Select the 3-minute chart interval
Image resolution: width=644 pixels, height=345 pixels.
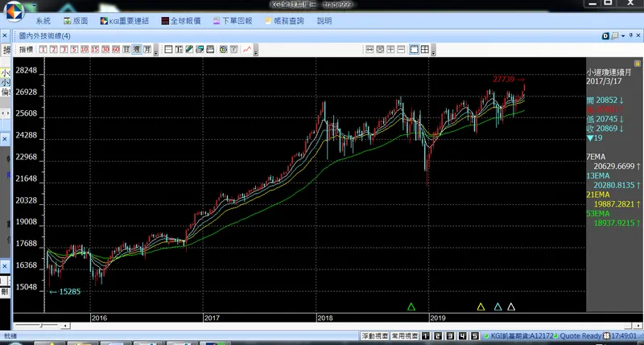click(x=64, y=50)
